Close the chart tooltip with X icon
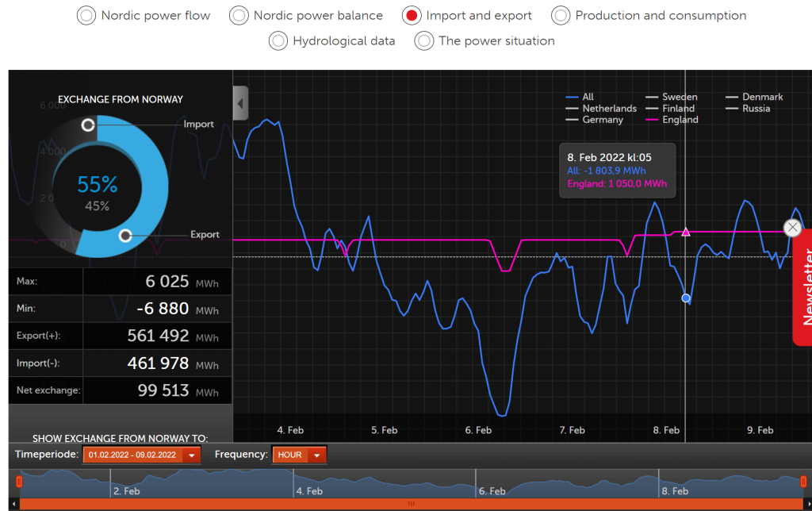The image size is (812, 511). pyautogui.click(x=792, y=228)
